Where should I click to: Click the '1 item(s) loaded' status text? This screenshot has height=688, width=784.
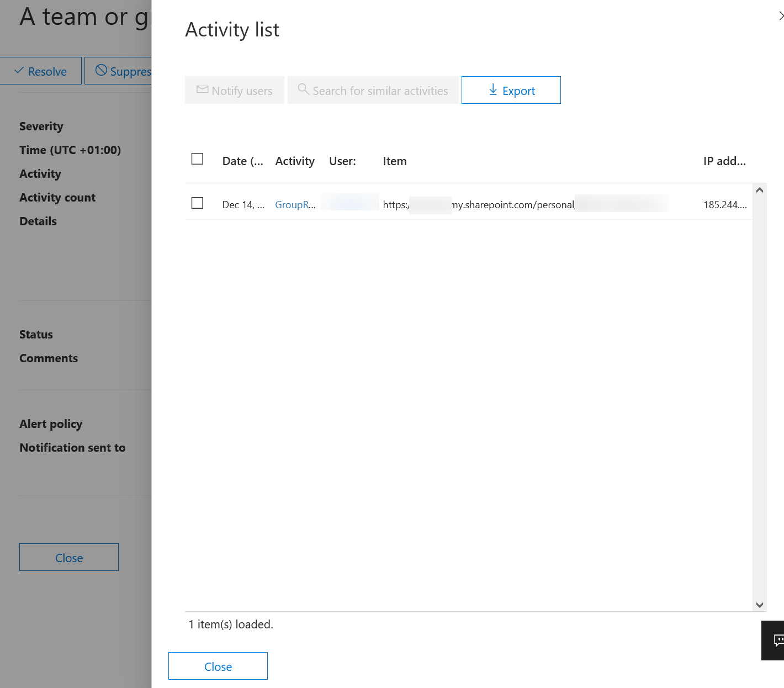[231, 625]
